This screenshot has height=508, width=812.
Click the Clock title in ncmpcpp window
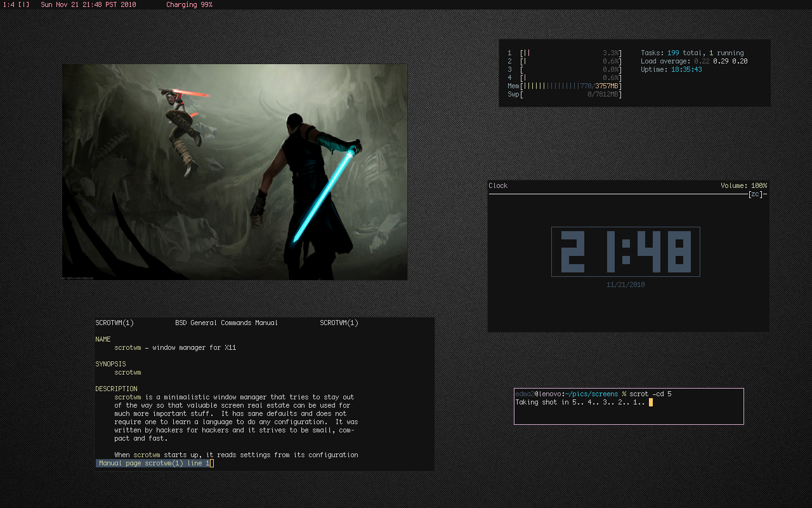pyautogui.click(x=498, y=186)
